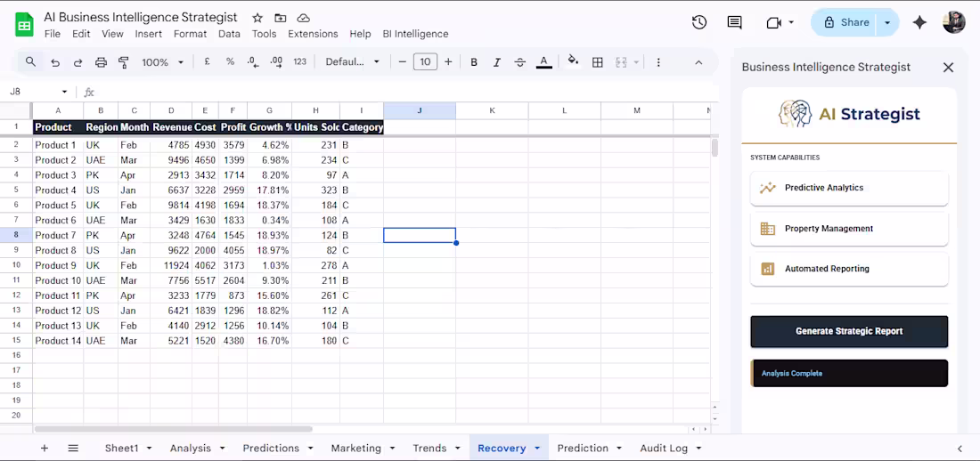
Task: Click the font size input field
Action: 425,61
